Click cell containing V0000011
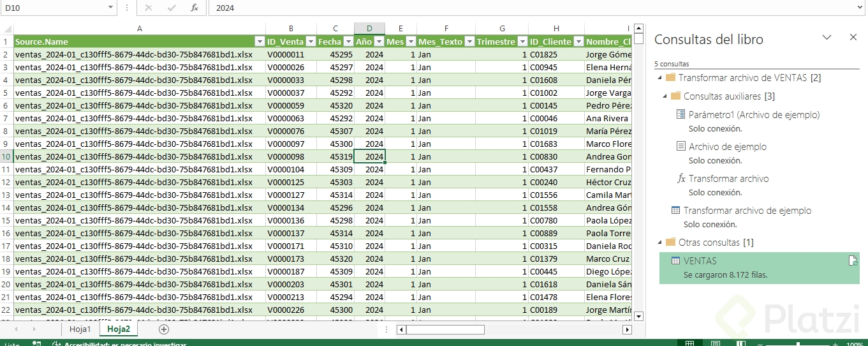The width and height of the screenshot is (868, 346). coord(291,54)
